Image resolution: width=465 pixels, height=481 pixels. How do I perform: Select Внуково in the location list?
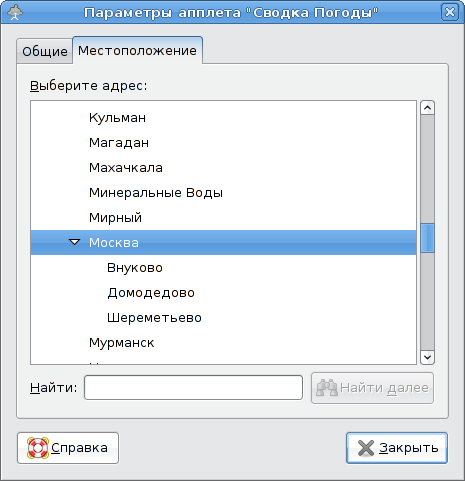pyautogui.click(x=135, y=268)
